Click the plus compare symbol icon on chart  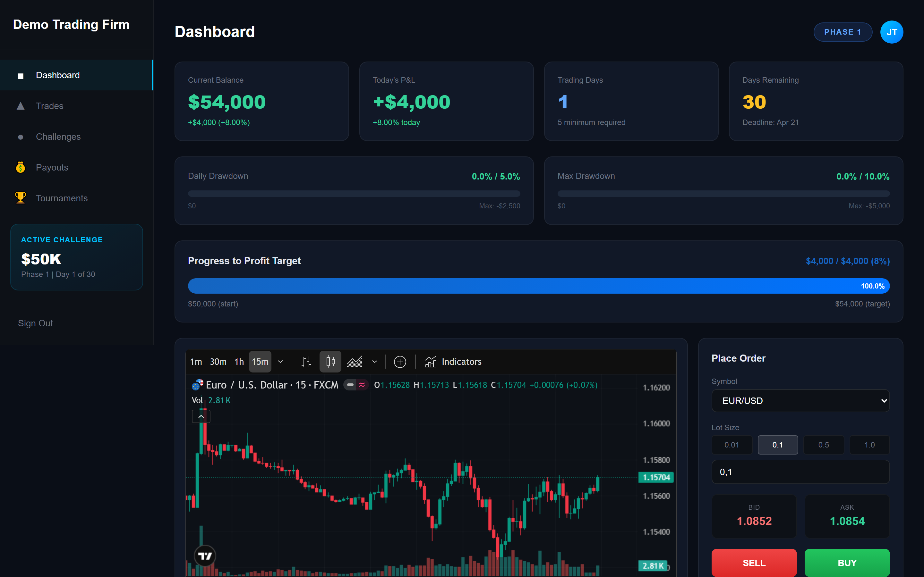tap(400, 361)
